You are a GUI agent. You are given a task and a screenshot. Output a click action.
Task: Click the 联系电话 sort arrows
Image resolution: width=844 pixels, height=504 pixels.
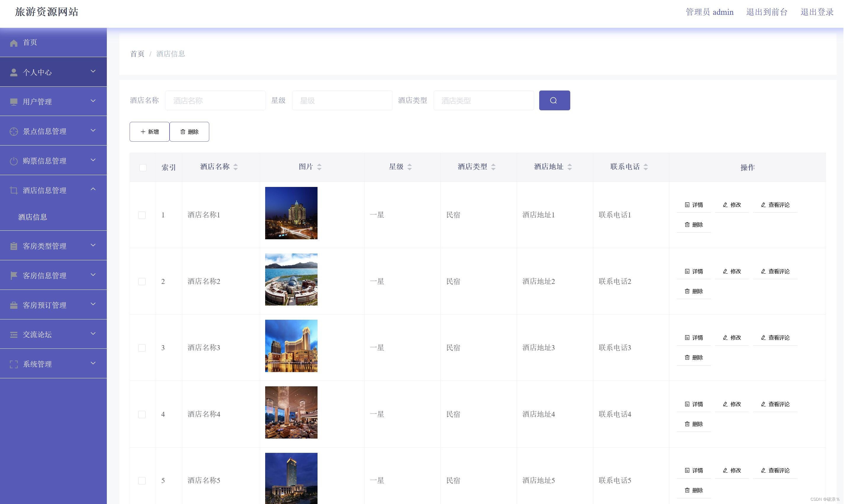(x=645, y=167)
